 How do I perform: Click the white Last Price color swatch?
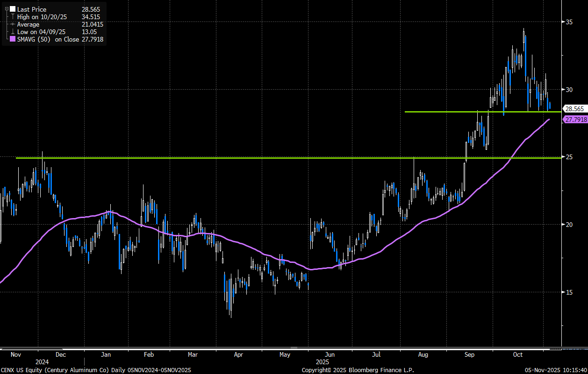coord(12,9)
